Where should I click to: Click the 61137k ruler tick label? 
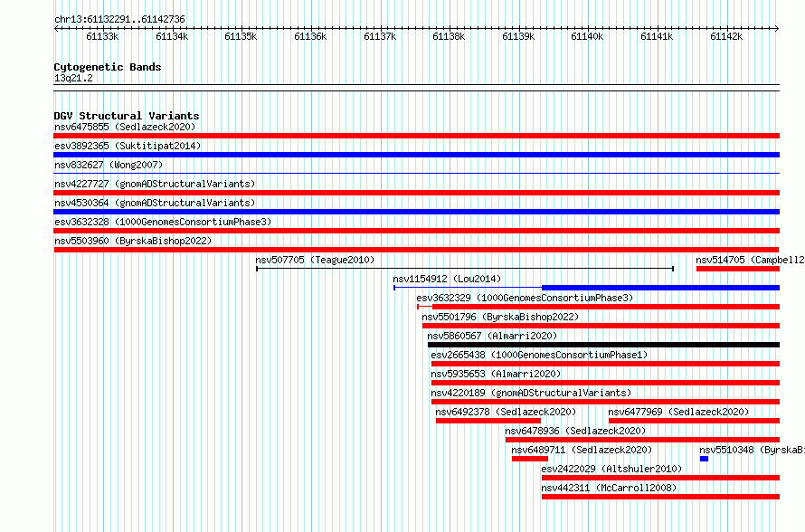(380, 36)
